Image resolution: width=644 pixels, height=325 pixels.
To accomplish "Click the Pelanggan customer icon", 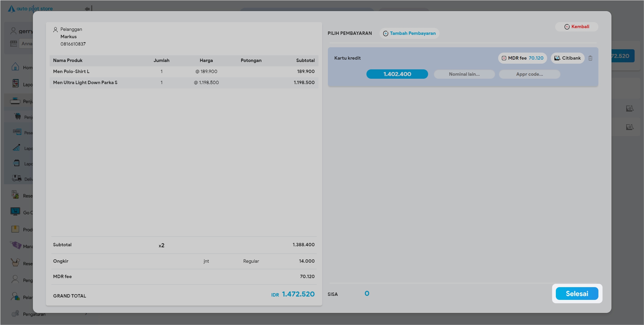I will click(x=55, y=30).
